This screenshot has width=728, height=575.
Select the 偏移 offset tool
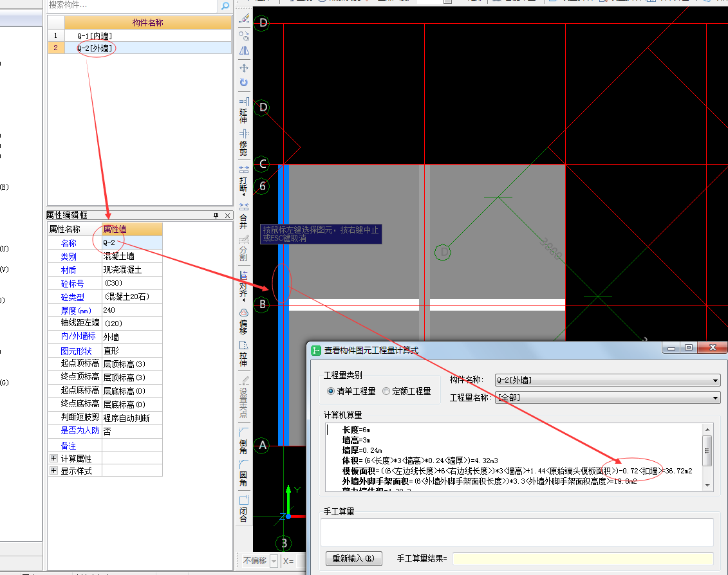[x=244, y=322]
